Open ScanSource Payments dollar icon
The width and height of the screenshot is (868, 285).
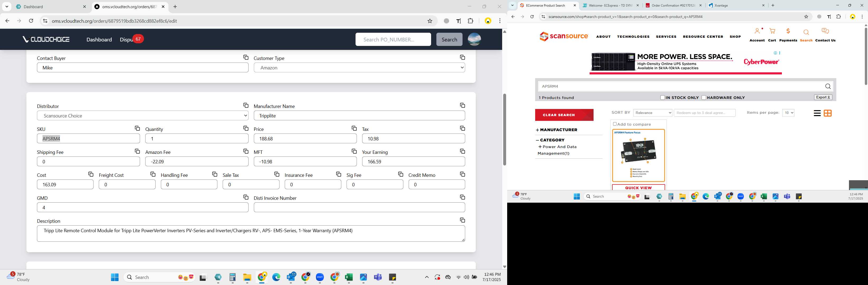(x=788, y=31)
